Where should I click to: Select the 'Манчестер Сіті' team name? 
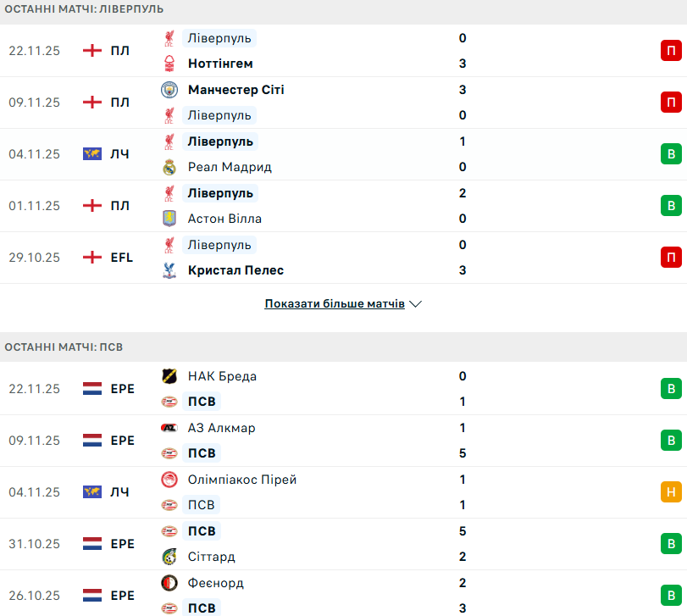click(235, 90)
